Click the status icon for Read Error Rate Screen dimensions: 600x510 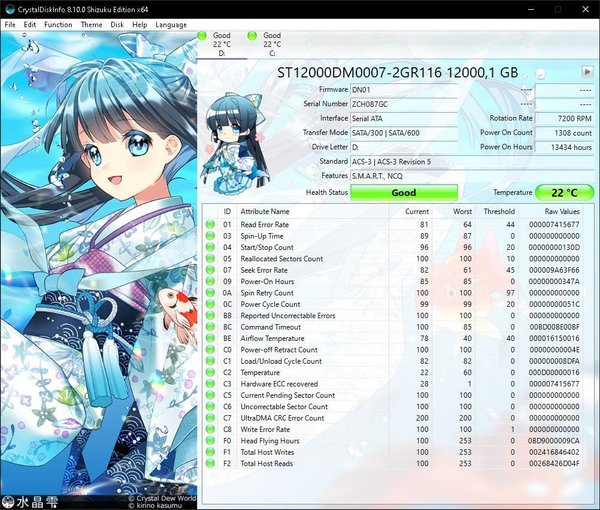point(210,225)
